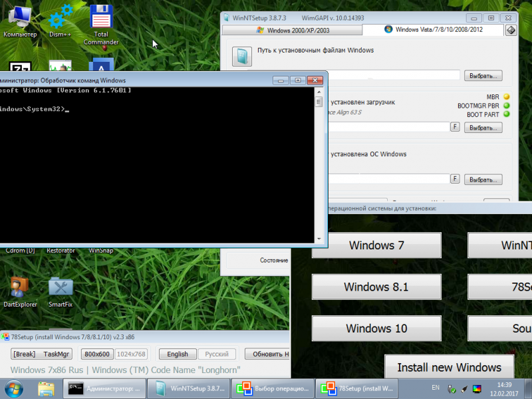Click the EN language indicator
Screen dimensions: 532x399
click(x=436, y=388)
